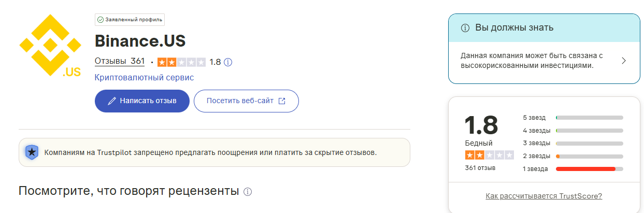Screen dimensions: 644x213
Task: Click the info icon in Вы должны знать header
Action: click(x=465, y=28)
